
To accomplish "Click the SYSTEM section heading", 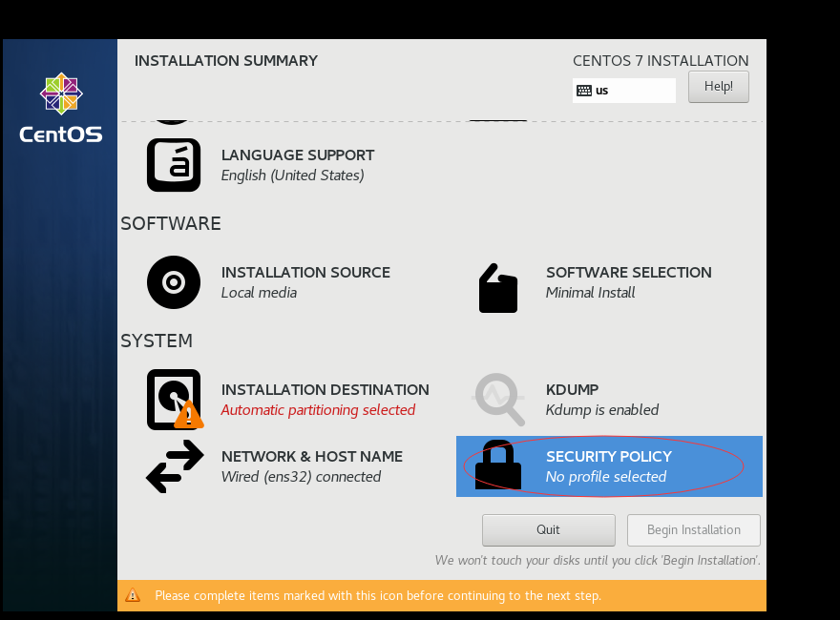I will 157,341.
